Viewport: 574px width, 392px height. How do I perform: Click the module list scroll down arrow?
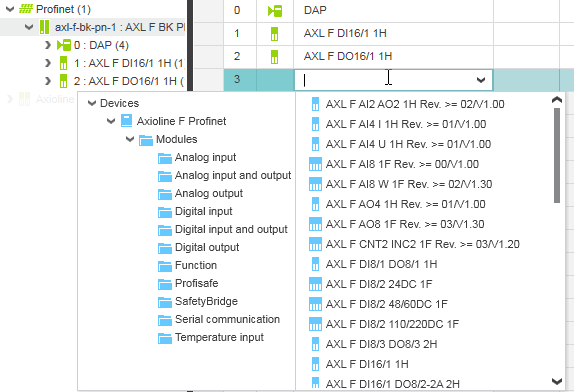557,381
